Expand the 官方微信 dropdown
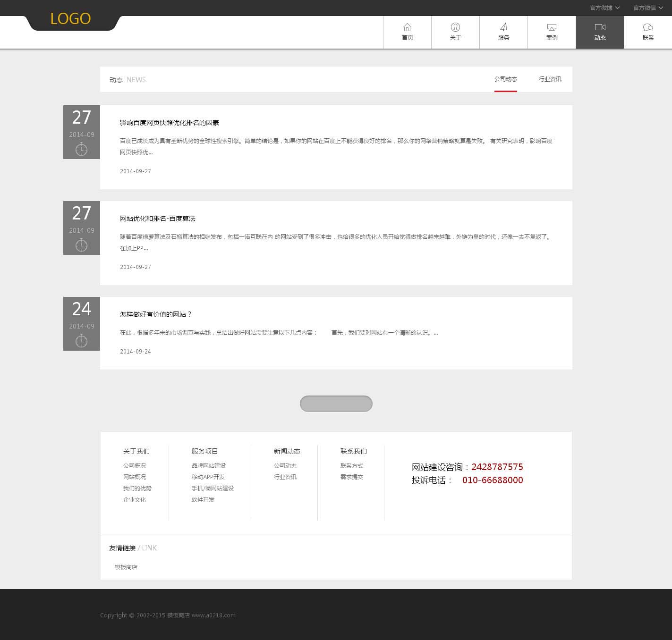Screen dimensions: 672x640 coord(648,8)
